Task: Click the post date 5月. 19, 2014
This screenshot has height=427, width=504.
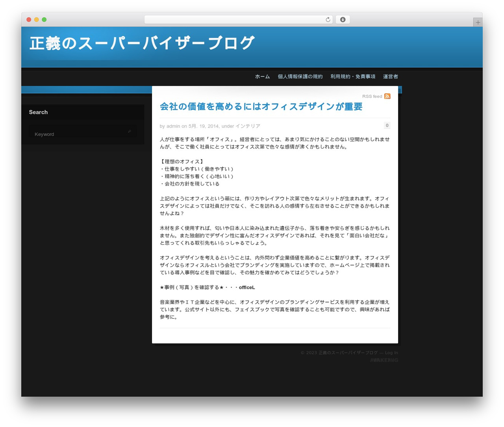Action: [204, 126]
